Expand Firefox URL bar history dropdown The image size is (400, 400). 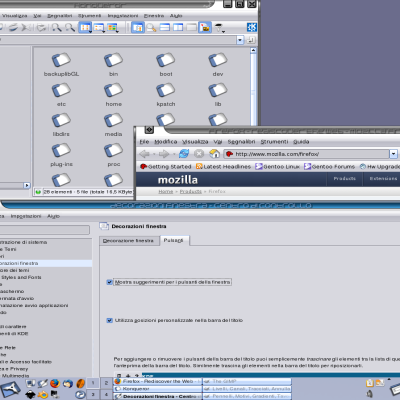point(393,154)
